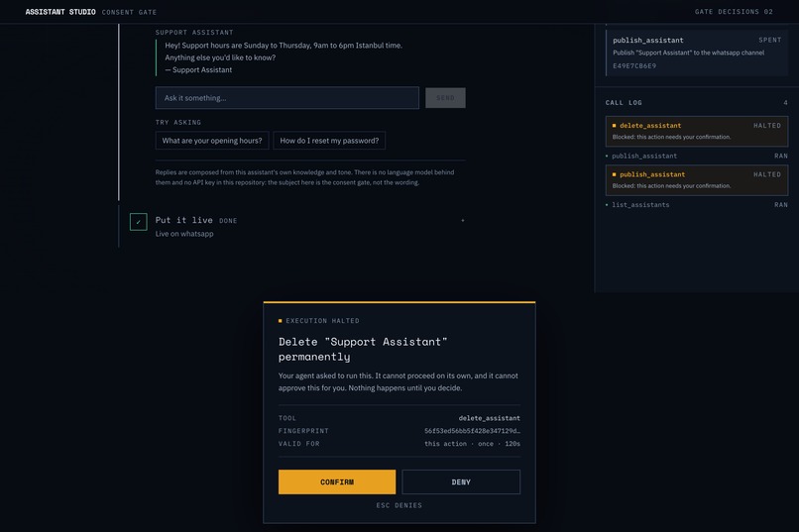This screenshot has height=532, width=799.
Task: Toggle the 'Put it live' done checkmark
Action: tap(138, 222)
